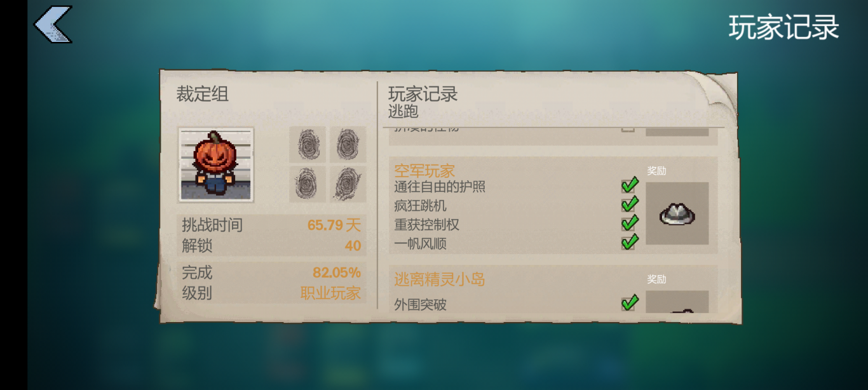Toggle the 通往自由的护照 checkmark
Viewport: 868px width, 390px height.
(x=629, y=185)
